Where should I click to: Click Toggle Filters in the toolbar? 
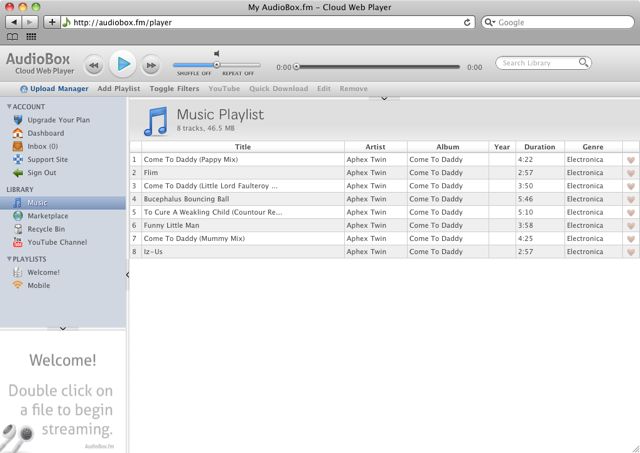[x=174, y=89]
